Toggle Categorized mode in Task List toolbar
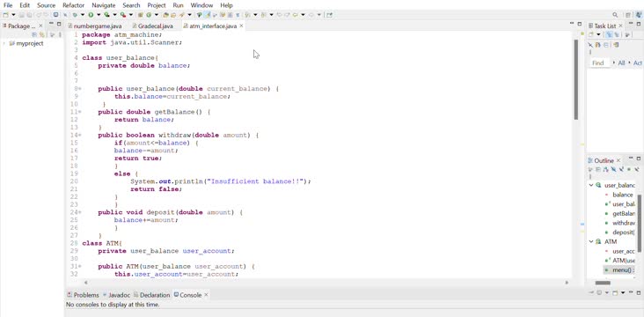The width and height of the screenshot is (644, 317). pos(609,34)
